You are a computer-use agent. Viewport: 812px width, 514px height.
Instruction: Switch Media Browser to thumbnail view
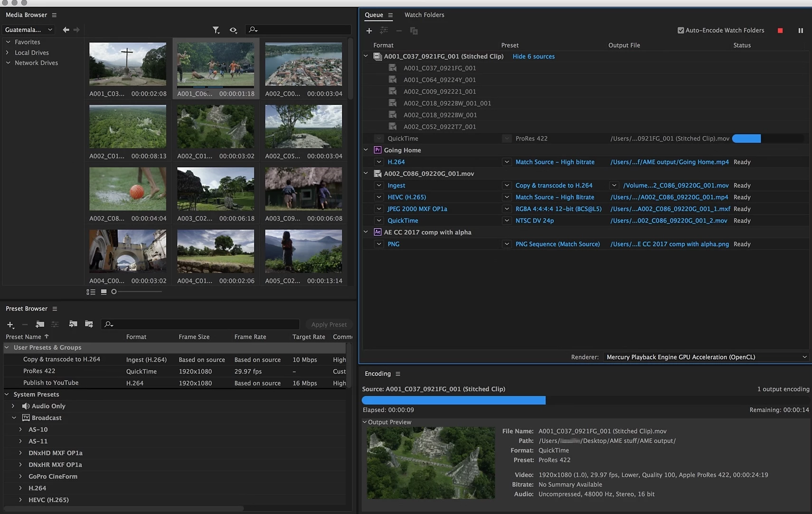point(104,292)
